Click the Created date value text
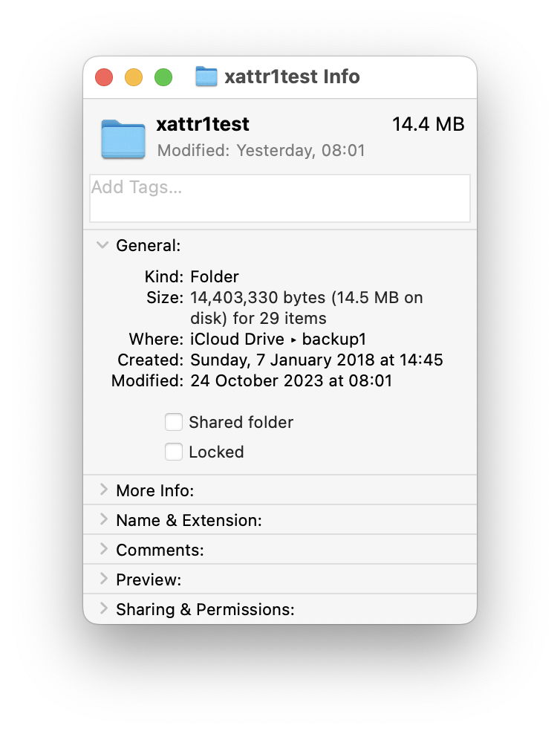This screenshot has height=734, width=560. 316,360
